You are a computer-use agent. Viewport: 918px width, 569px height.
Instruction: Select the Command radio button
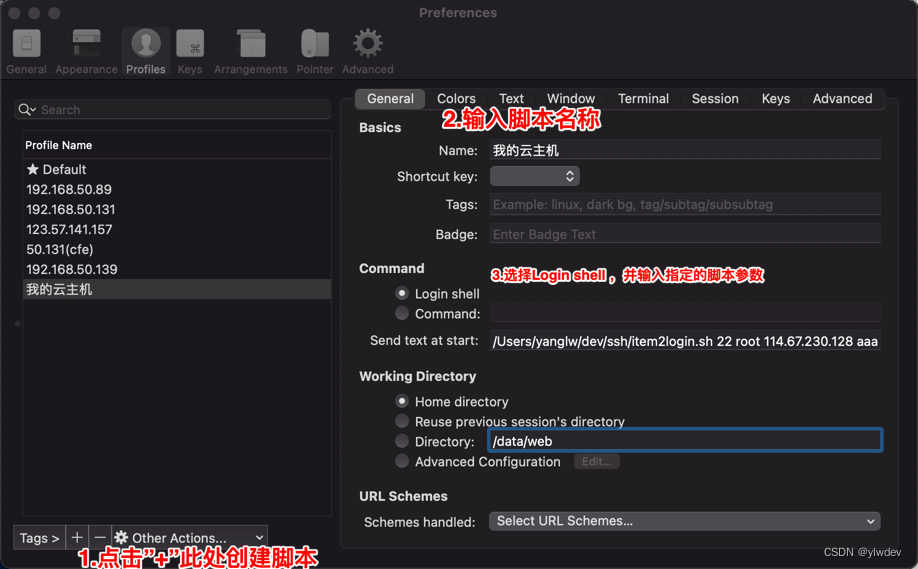[x=402, y=313]
